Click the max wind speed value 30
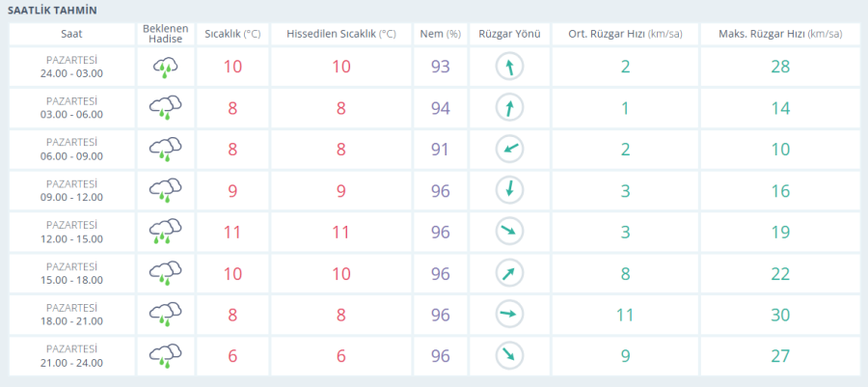The height and width of the screenshot is (387, 868). (780, 315)
